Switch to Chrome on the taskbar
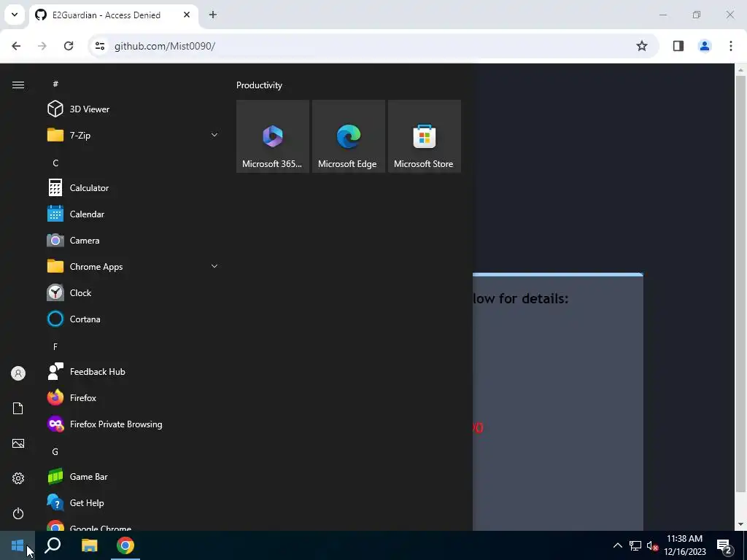 [125, 545]
